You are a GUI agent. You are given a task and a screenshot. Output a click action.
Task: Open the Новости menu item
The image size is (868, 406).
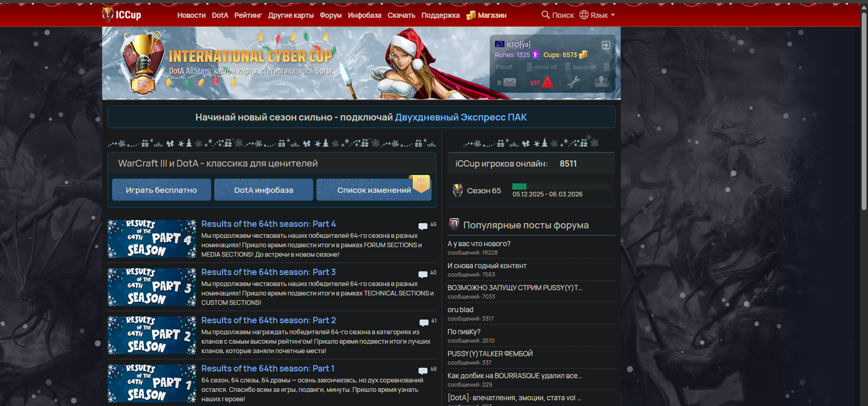[191, 15]
